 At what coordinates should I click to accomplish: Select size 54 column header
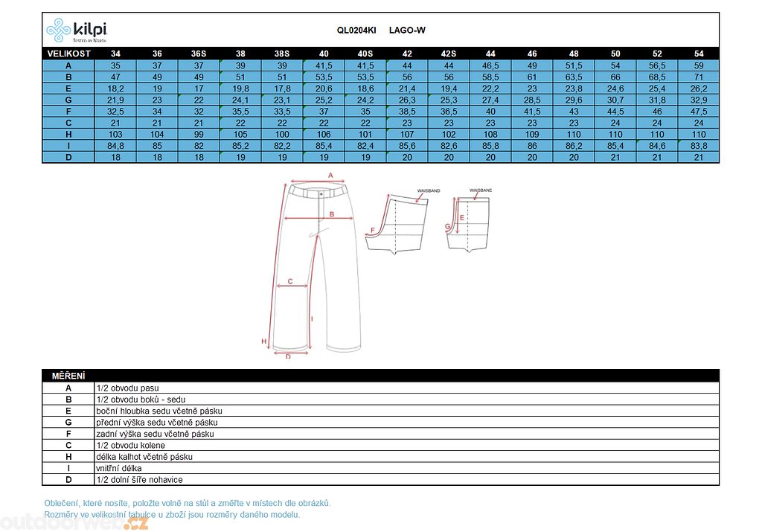[699, 54]
